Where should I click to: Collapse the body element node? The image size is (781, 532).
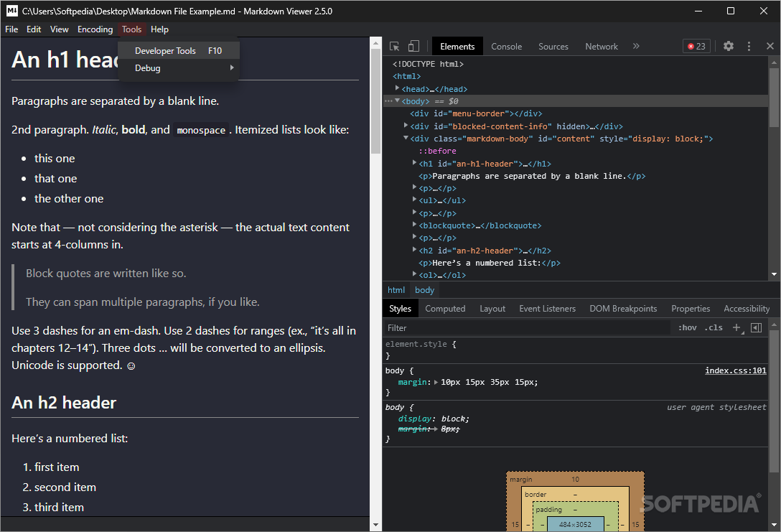point(398,101)
